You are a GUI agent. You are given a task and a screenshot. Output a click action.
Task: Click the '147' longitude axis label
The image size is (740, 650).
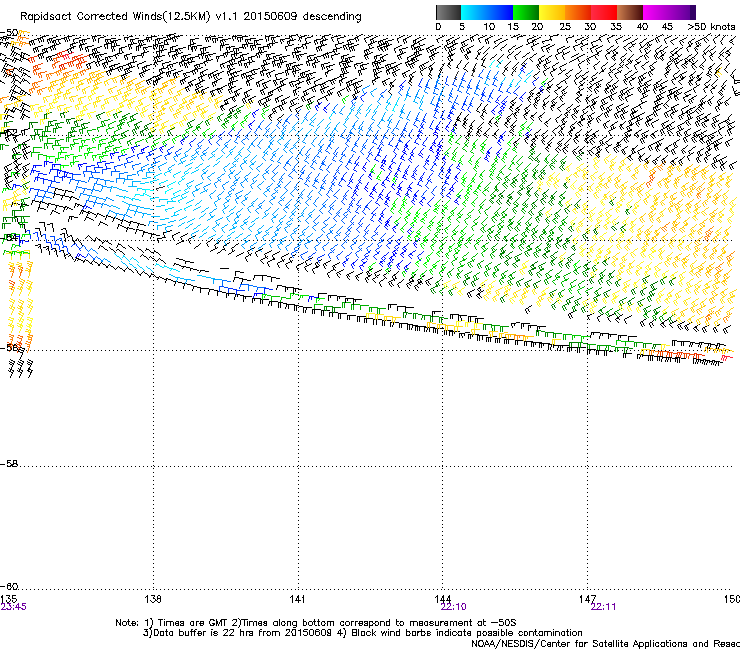click(x=587, y=599)
